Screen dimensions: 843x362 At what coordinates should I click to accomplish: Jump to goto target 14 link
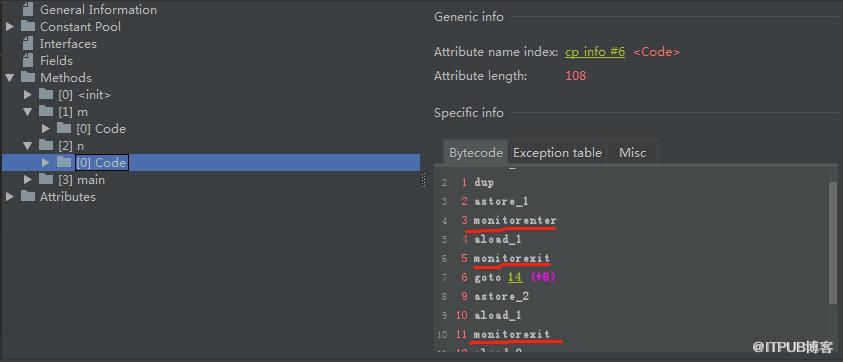click(x=515, y=278)
